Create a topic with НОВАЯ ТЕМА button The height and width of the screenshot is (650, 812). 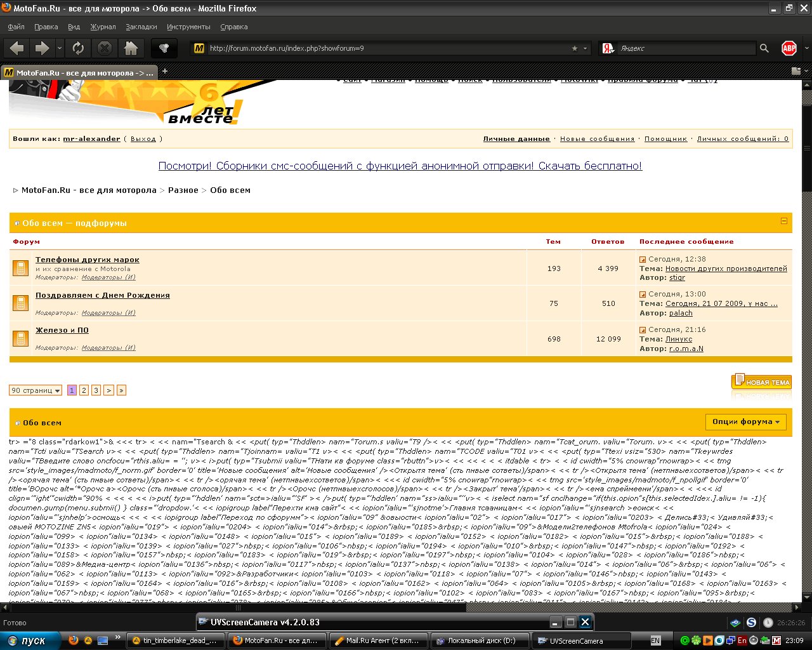coord(761,381)
